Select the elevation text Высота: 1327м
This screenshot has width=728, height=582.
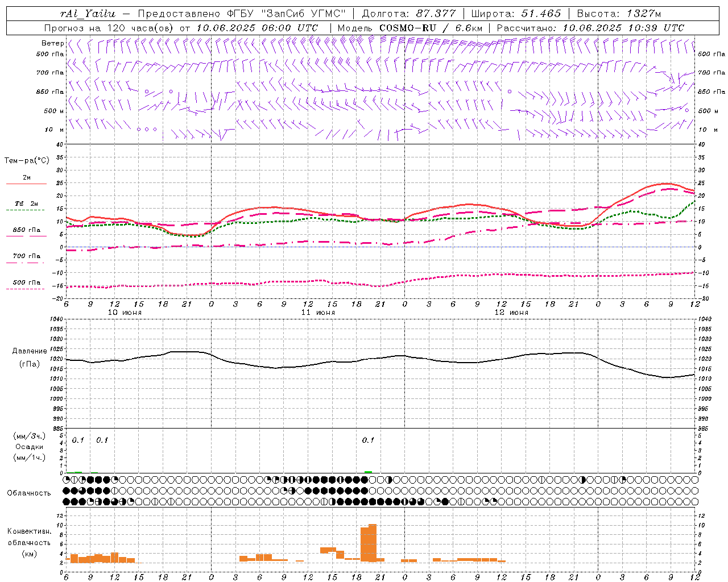[x=619, y=14]
